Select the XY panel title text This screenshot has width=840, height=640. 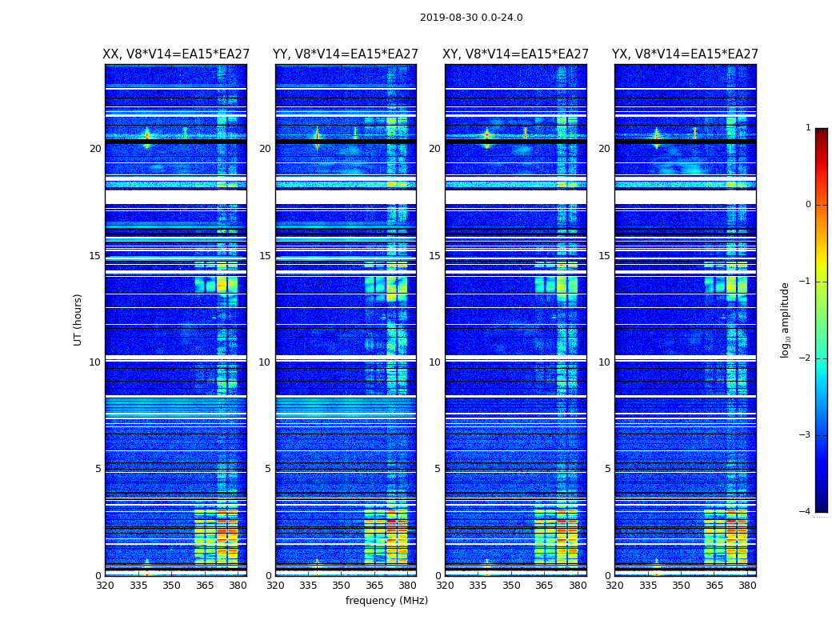[515, 54]
